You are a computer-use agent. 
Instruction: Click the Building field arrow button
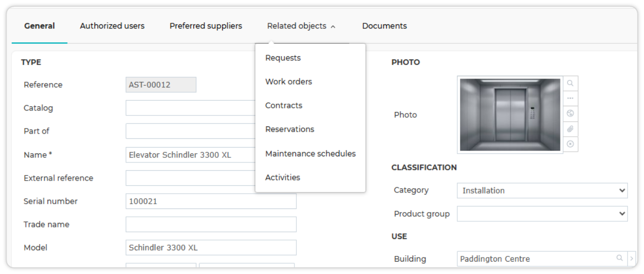(632, 259)
